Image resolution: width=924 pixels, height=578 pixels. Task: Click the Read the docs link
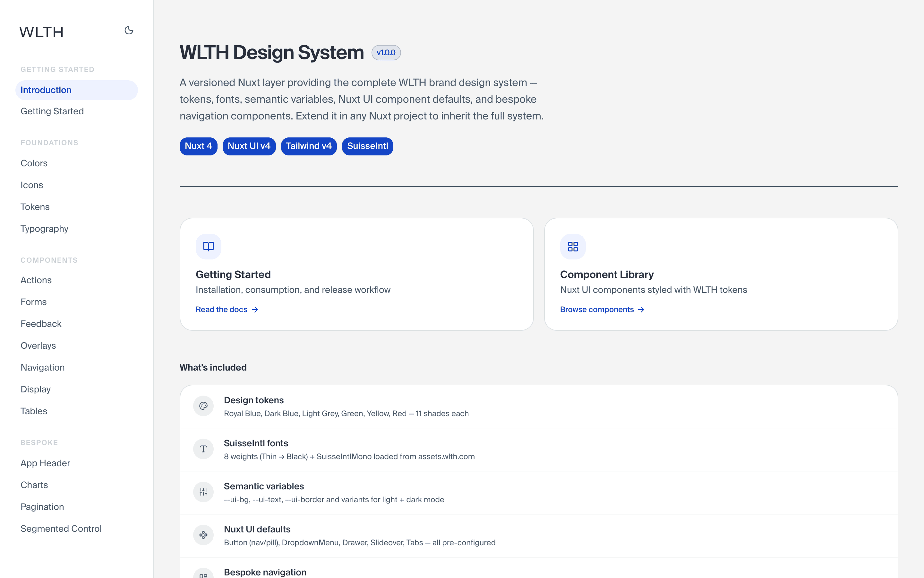click(x=227, y=310)
